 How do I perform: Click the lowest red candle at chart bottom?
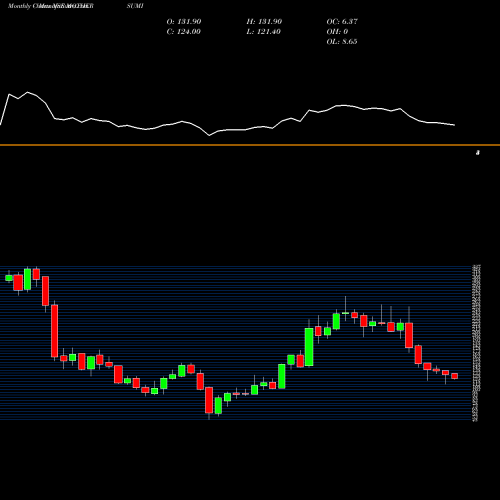pos(209,400)
